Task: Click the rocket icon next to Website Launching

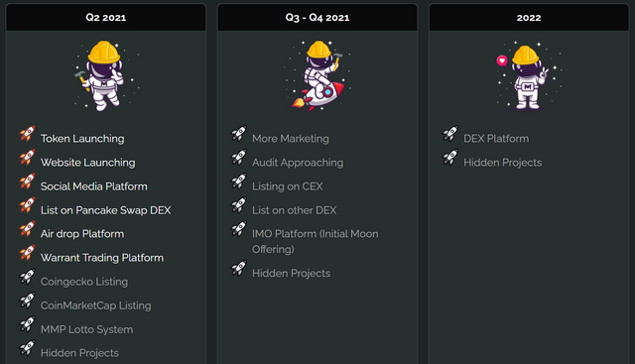Action: pyautogui.click(x=27, y=158)
